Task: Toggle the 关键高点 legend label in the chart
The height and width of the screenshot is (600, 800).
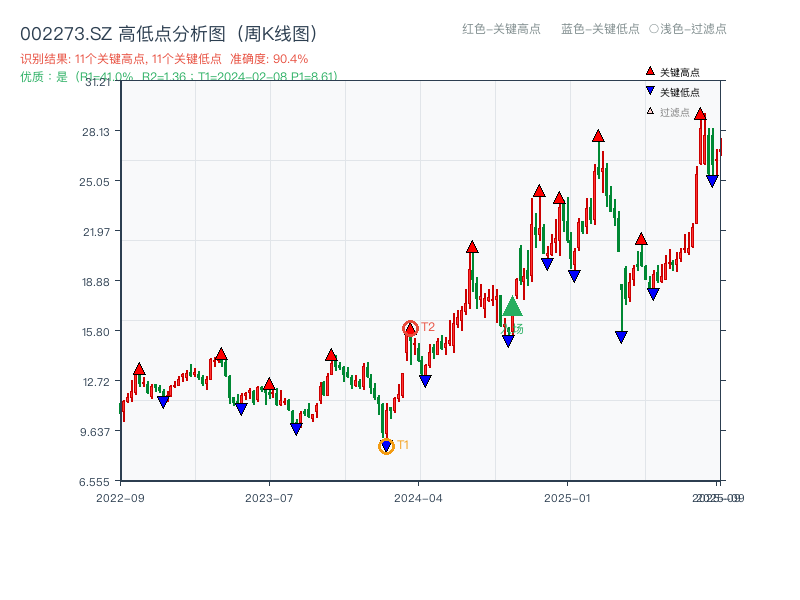Action: pos(680,72)
